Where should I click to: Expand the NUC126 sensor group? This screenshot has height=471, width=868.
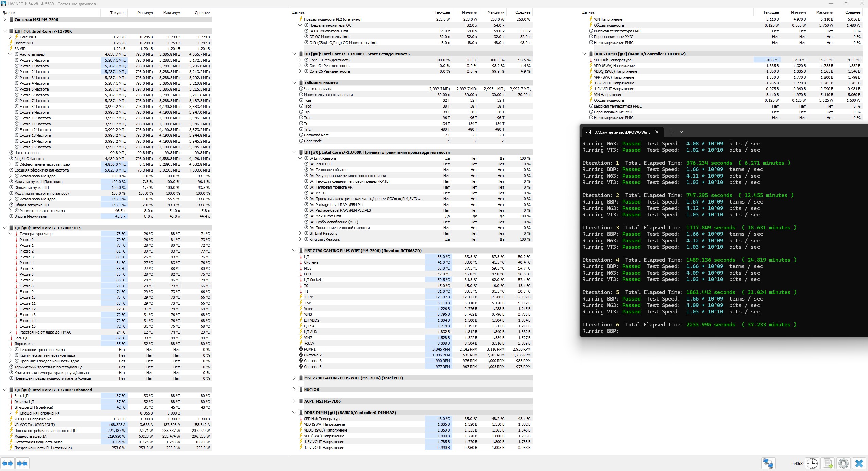coord(294,390)
